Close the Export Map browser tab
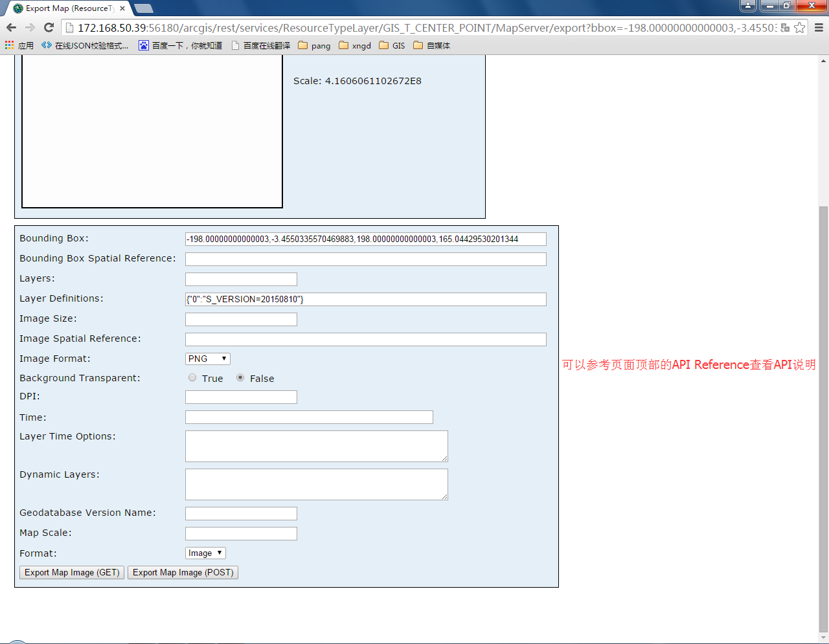Screen dimensions: 829x644 point(122,8)
